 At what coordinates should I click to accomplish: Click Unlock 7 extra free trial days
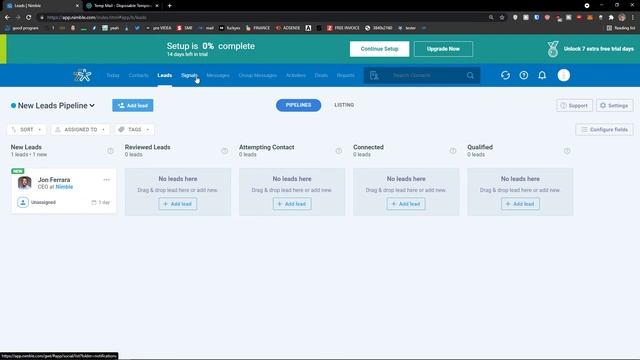[598, 49]
